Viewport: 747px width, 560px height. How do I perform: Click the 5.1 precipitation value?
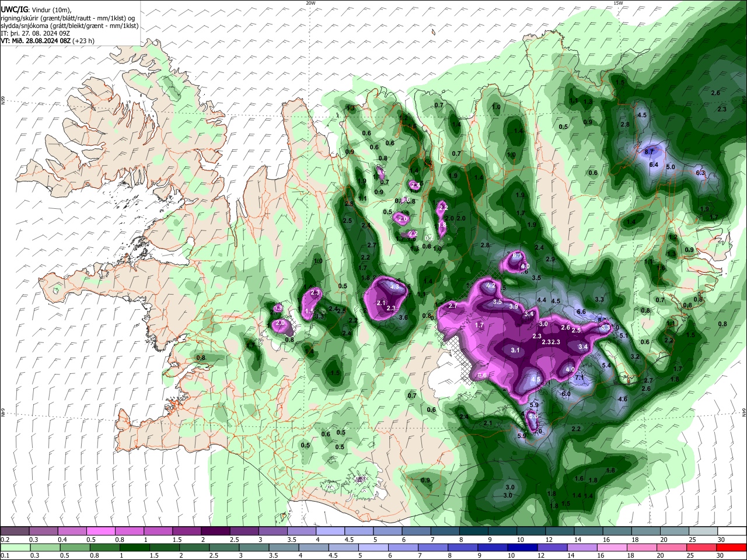[x=623, y=335]
